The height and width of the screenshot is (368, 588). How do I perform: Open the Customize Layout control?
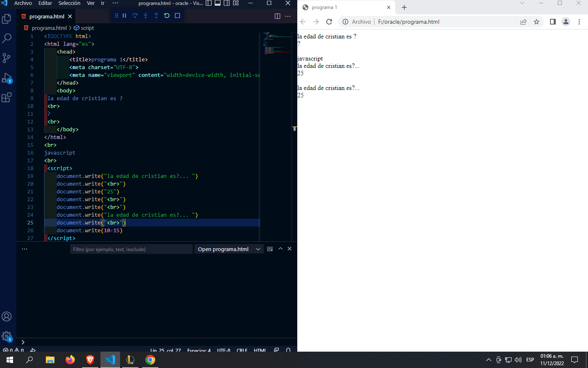pyautogui.click(x=236, y=3)
